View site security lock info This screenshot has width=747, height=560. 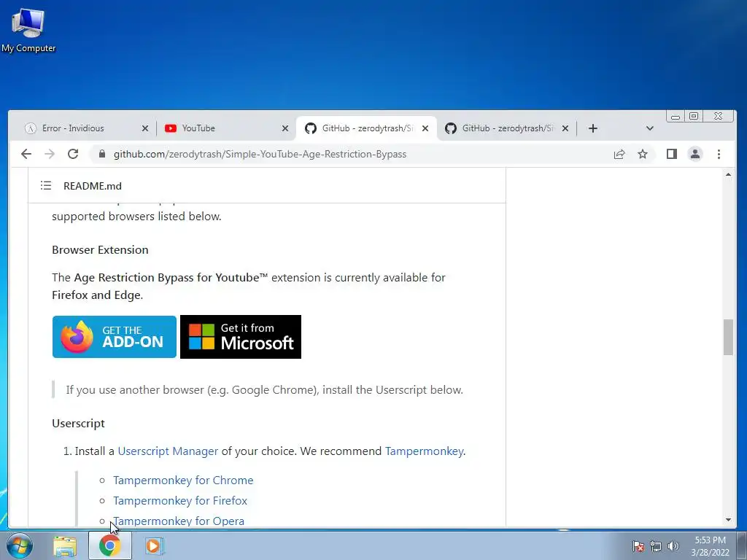pos(101,154)
